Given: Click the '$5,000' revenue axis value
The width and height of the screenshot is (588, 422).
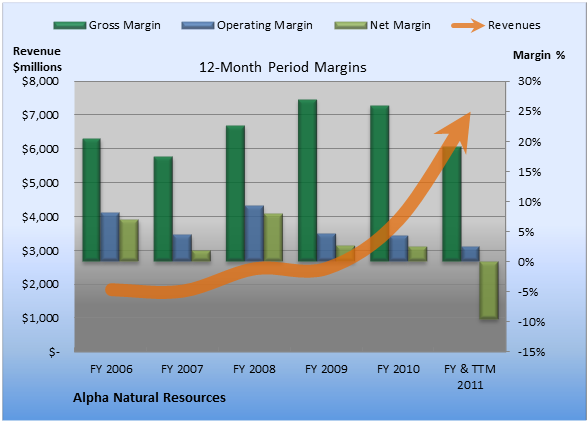Looking at the screenshot, I should [40, 183].
